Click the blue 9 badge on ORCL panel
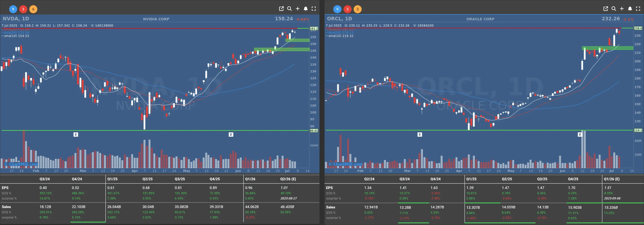Image resolution: width=644 pixels, height=225 pixels. (x=337, y=9)
